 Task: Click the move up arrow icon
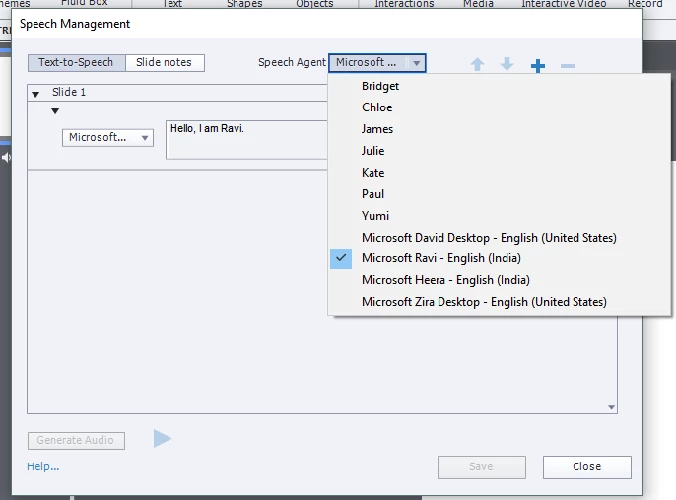(477, 65)
